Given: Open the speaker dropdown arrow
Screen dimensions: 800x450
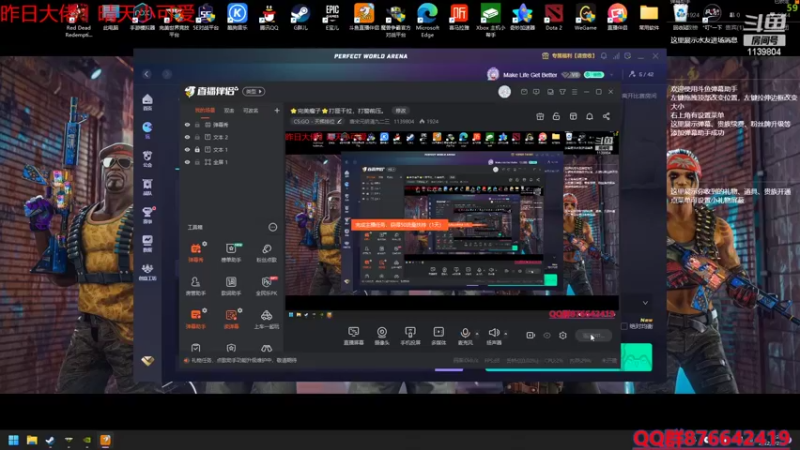Looking at the screenshot, I should coord(506,334).
